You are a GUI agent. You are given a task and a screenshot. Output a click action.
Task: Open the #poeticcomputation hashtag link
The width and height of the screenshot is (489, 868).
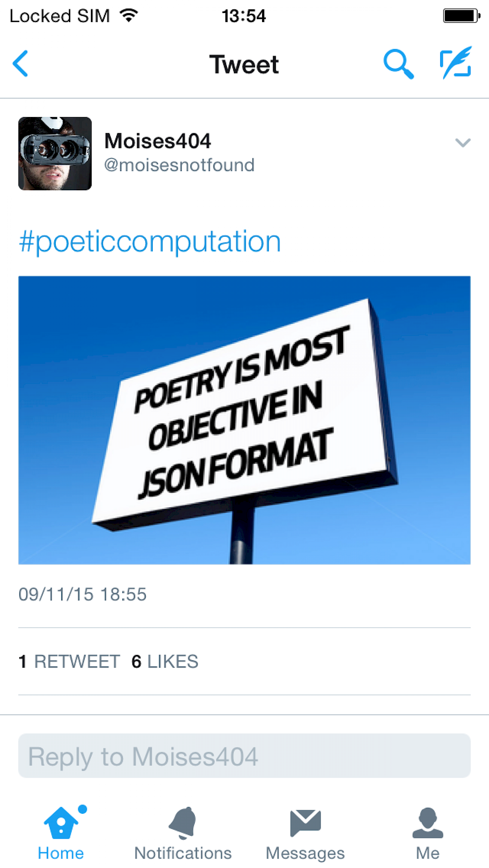(150, 242)
